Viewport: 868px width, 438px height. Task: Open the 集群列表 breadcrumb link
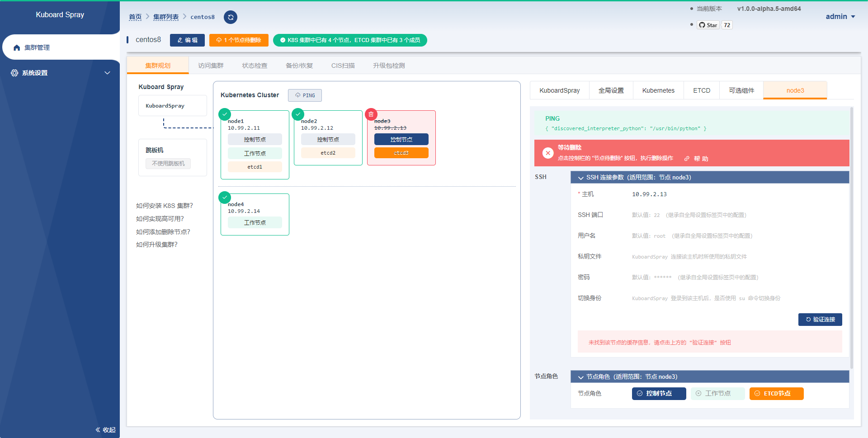point(166,17)
